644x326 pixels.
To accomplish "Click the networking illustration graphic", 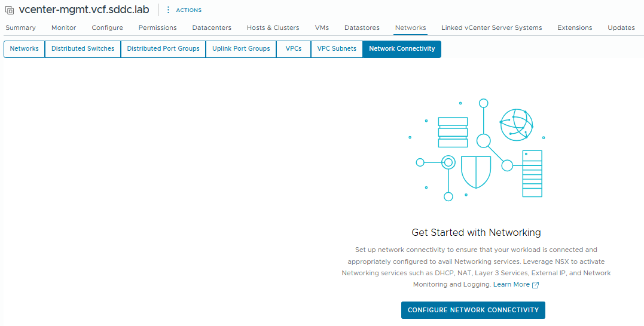I will (x=476, y=149).
